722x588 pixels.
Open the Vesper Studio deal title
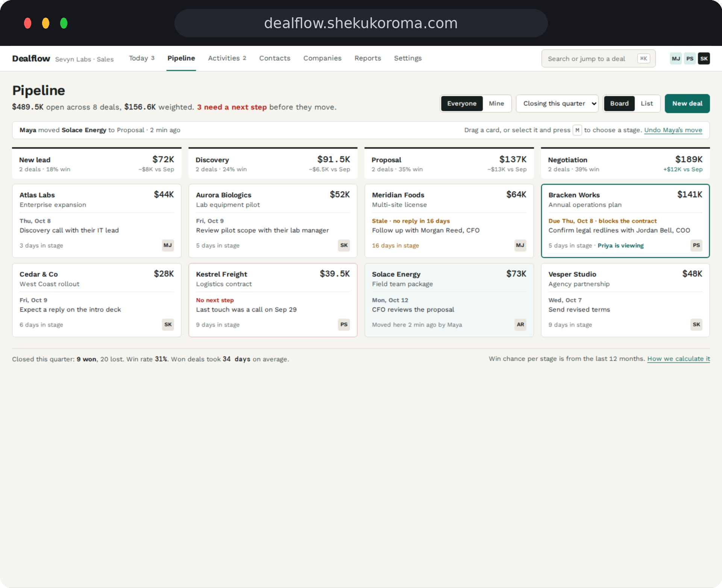click(x=572, y=274)
